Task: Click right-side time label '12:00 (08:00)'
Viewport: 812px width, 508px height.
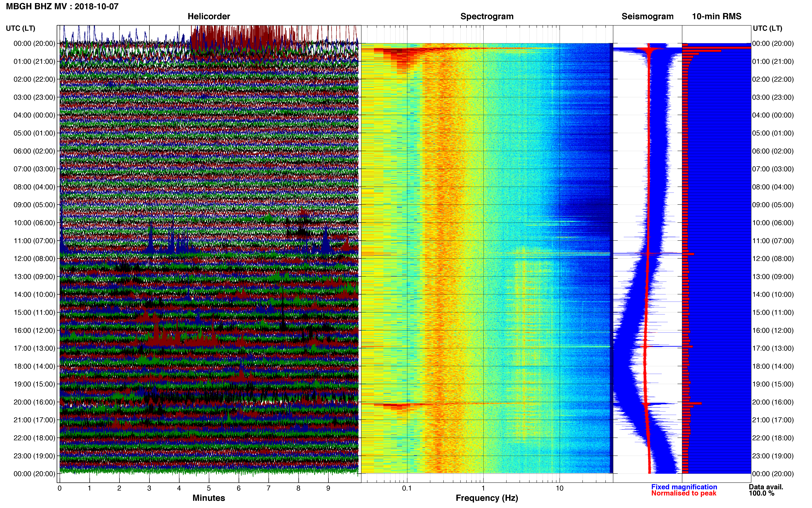Action: (x=773, y=259)
